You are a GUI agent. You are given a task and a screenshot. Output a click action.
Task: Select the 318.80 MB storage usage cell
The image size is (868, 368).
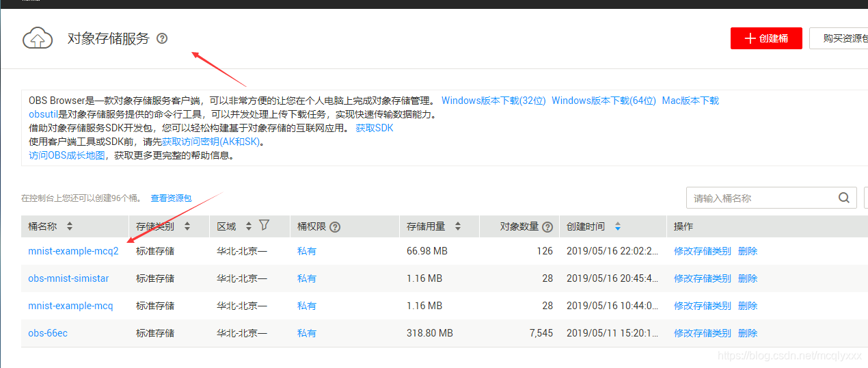point(430,333)
